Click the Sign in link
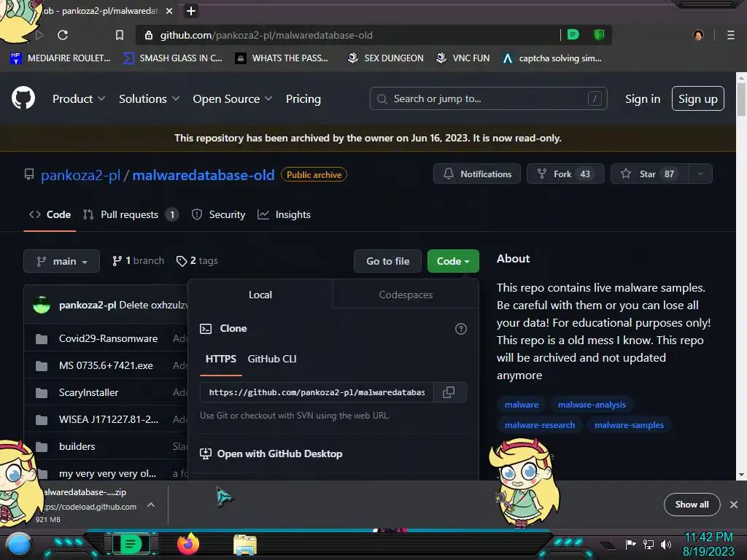The width and height of the screenshot is (747, 560). tap(643, 98)
